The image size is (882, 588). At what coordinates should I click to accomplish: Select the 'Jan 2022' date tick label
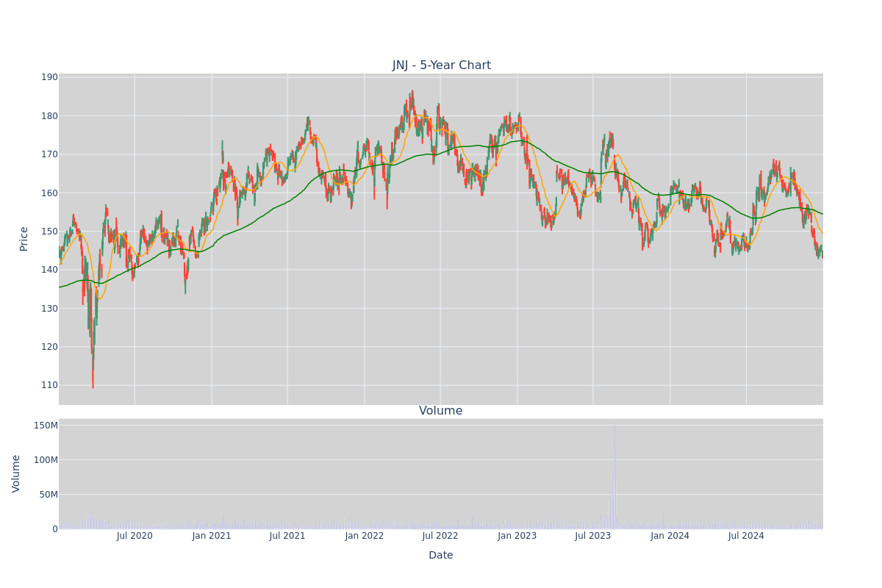[365, 536]
